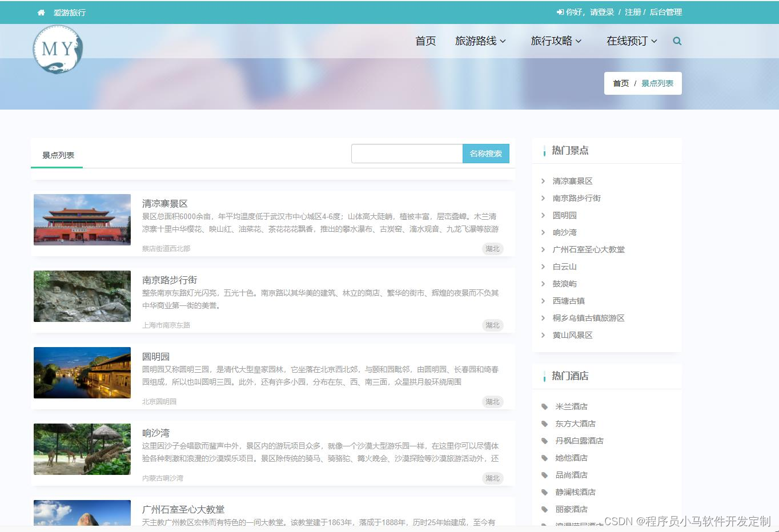
Task: Click the circular MY site logo
Action: [58, 50]
